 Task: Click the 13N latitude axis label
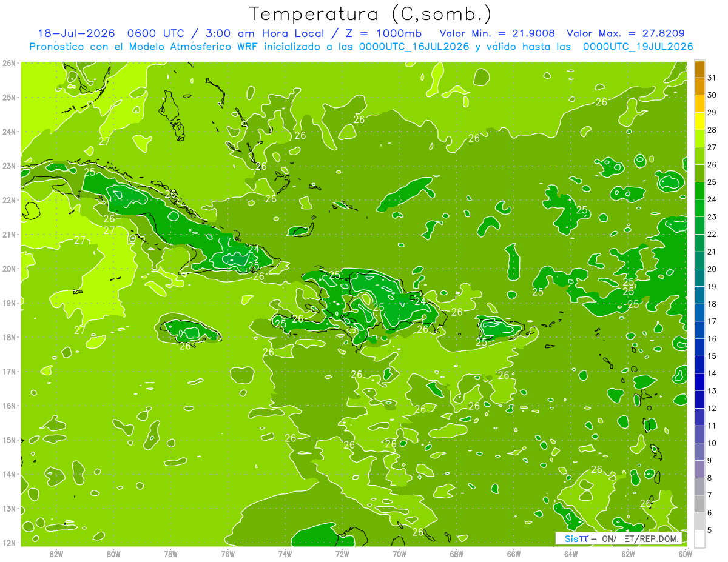tap(8, 509)
